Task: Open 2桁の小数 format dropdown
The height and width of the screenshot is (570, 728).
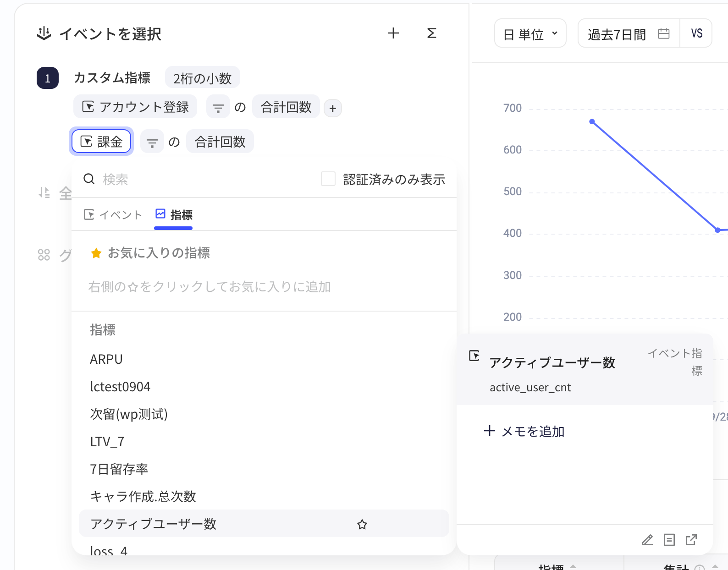Action: [202, 78]
